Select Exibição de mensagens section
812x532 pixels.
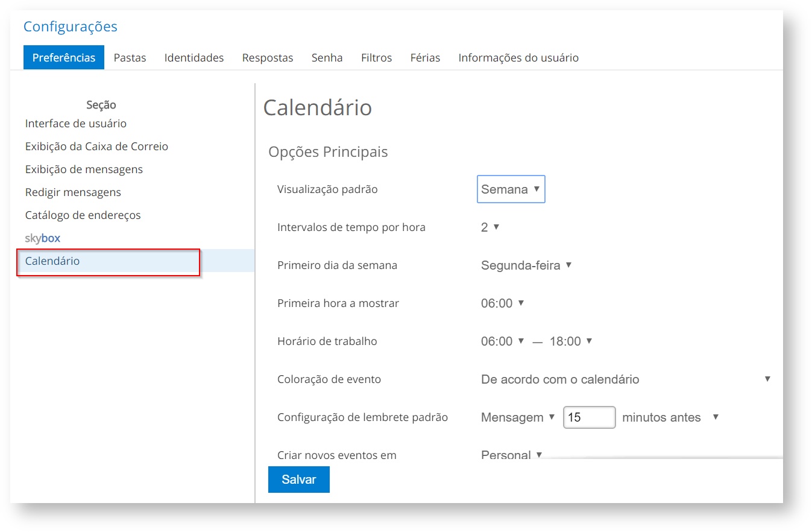(84, 169)
